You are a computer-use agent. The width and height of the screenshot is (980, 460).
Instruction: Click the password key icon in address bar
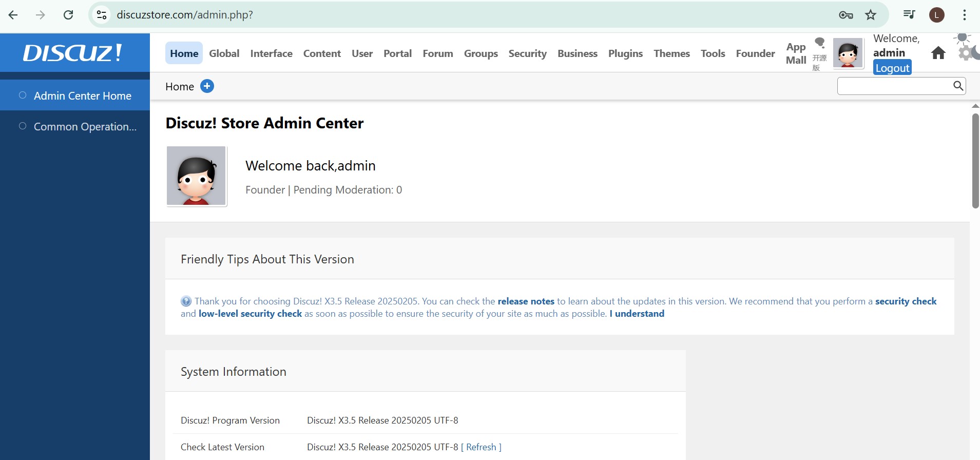[x=846, y=15]
